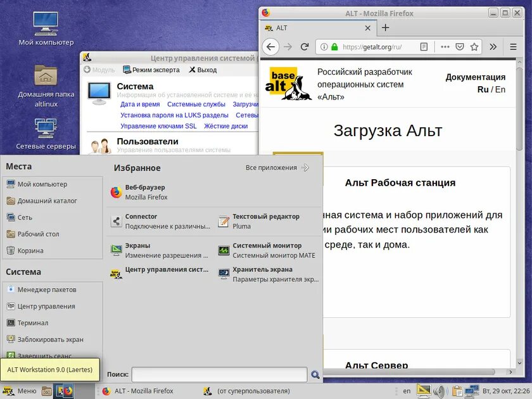Reload the getalt.org page
The height and width of the screenshot is (399, 532).
[305, 47]
